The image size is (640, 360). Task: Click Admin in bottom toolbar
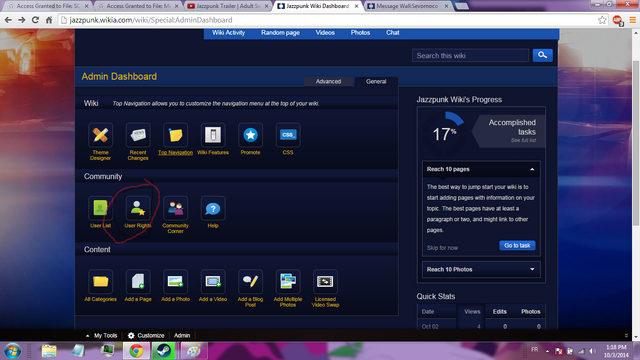[x=182, y=336]
